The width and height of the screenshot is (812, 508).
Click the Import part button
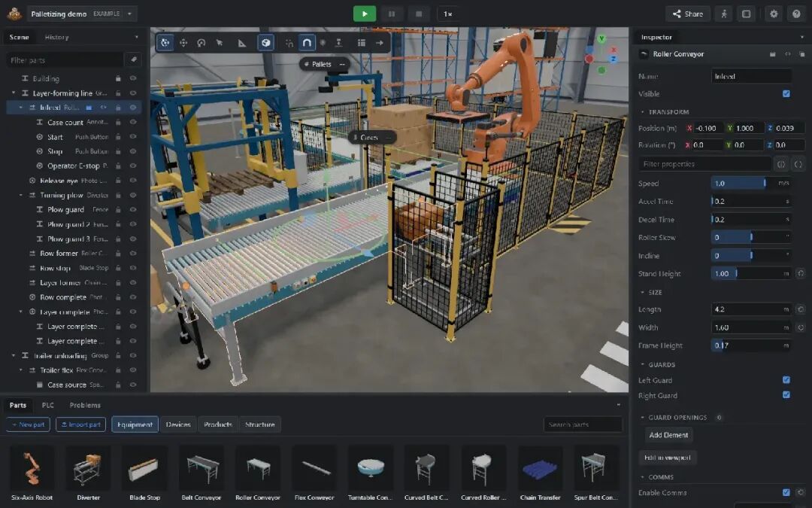[80, 424]
